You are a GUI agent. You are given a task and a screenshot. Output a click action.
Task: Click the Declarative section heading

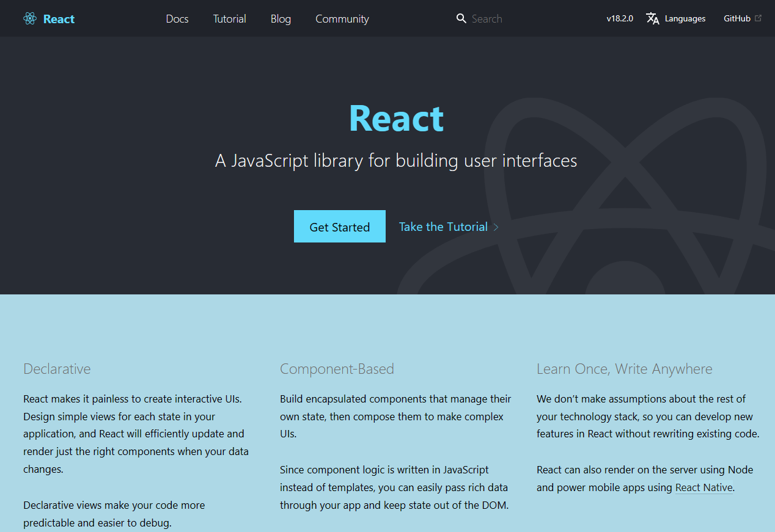click(57, 369)
